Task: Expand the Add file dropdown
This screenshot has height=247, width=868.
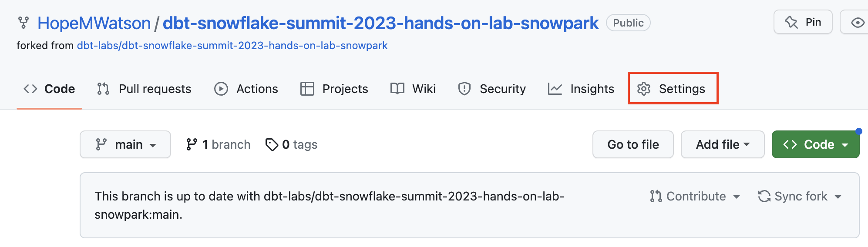Action: pyautogui.click(x=723, y=144)
